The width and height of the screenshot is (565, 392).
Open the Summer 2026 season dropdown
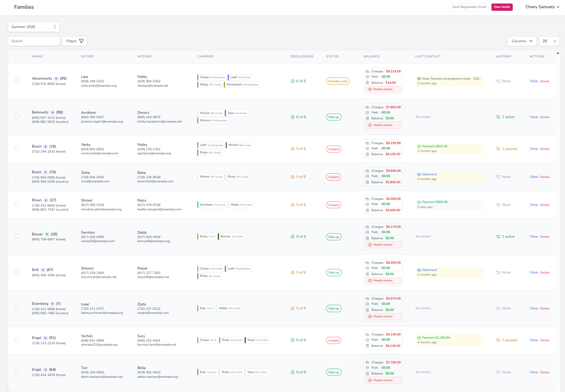pyautogui.click(x=34, y=27)
